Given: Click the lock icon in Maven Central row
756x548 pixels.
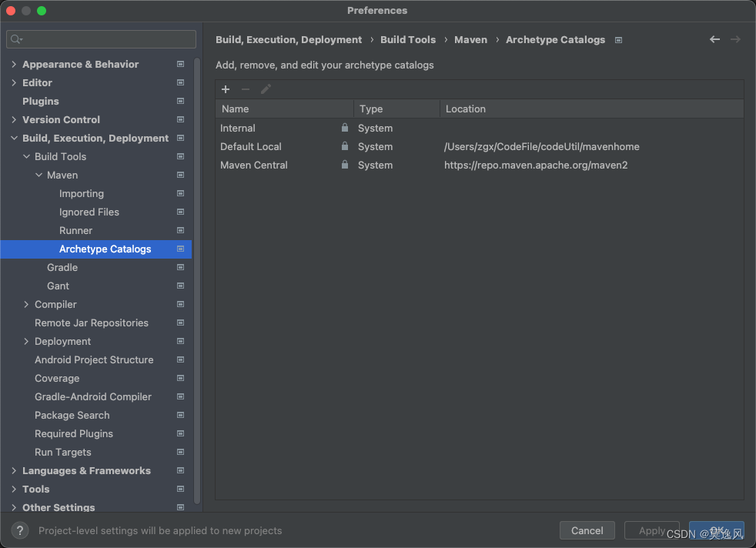Looking at the screenshot, I should [x=345, y=165].
